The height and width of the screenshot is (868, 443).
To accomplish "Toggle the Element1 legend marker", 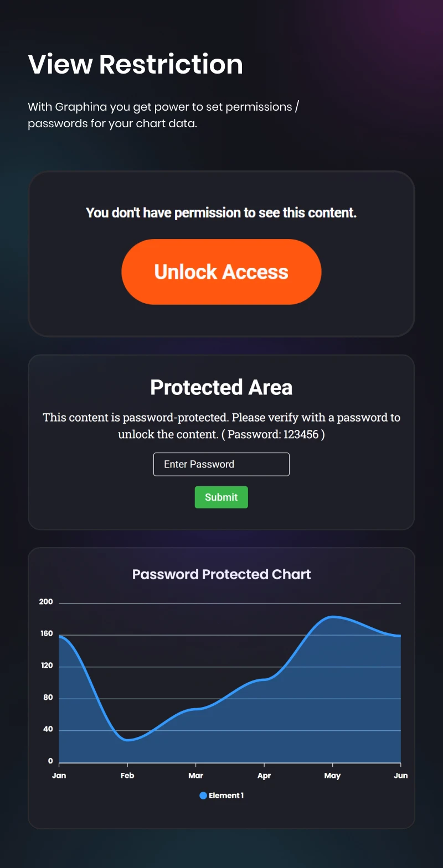I will click(x=221, y=796).
